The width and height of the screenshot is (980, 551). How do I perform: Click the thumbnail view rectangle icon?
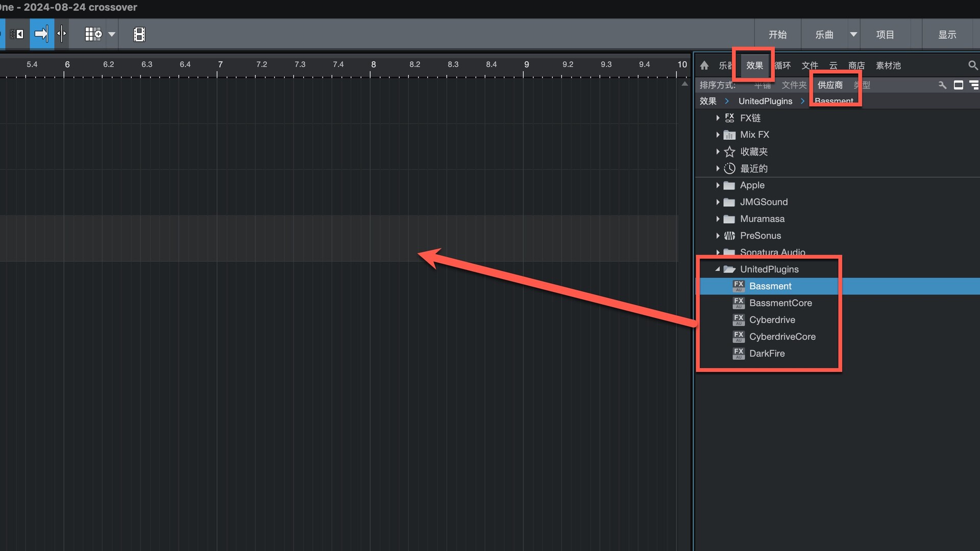coord(958,85)
